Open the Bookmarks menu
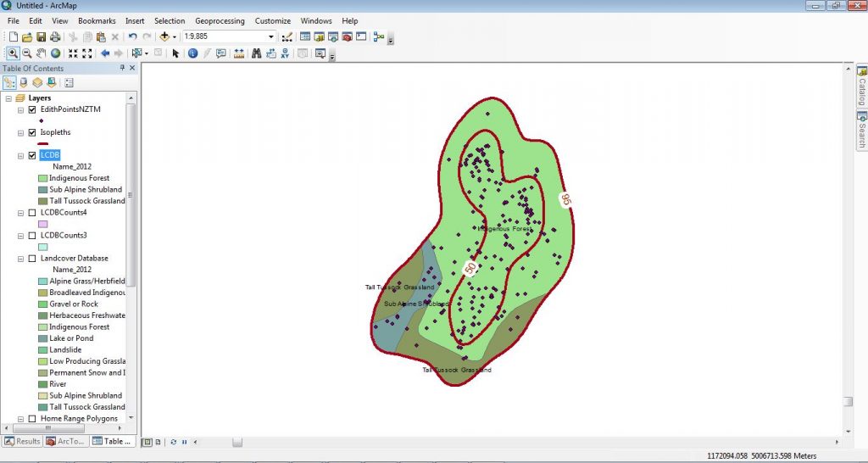868x463 pixels. [97, 20]
